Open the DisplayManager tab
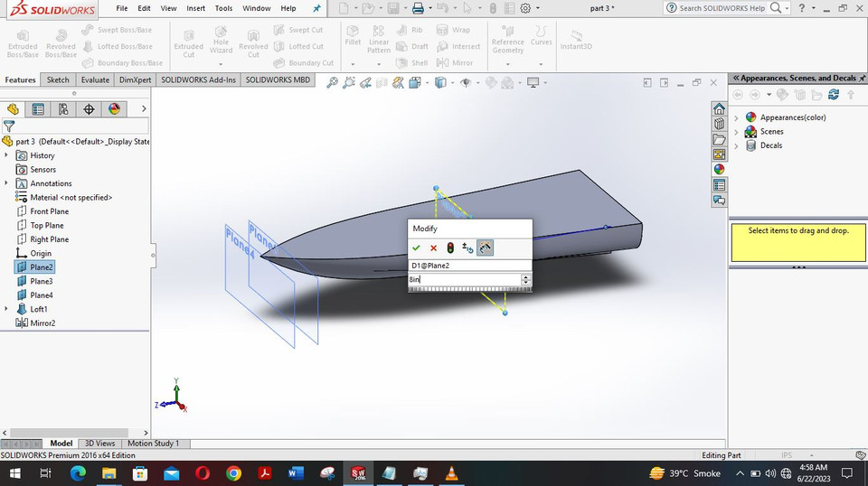The height and width of the screenshot is (486, 868). pyautogui.click(x=114, y=109)
